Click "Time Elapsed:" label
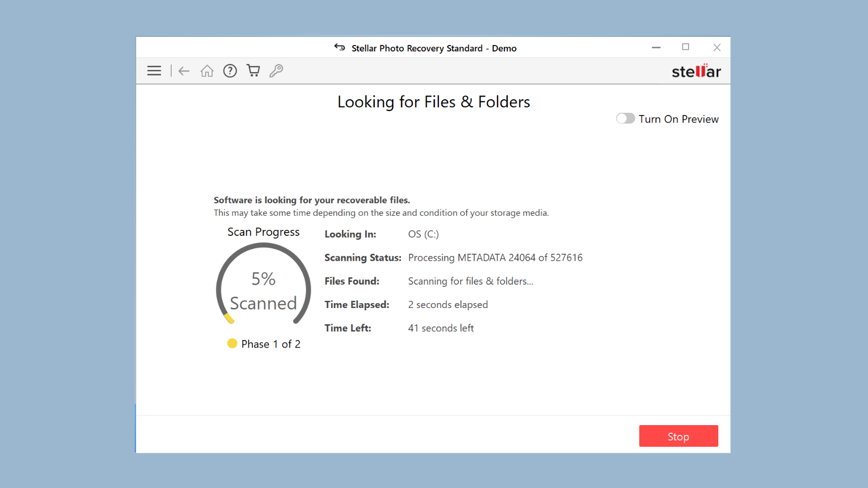 pos(356,305)
